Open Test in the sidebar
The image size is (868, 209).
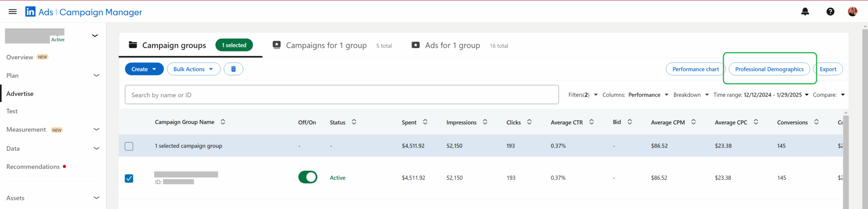[x=12, y=111]
